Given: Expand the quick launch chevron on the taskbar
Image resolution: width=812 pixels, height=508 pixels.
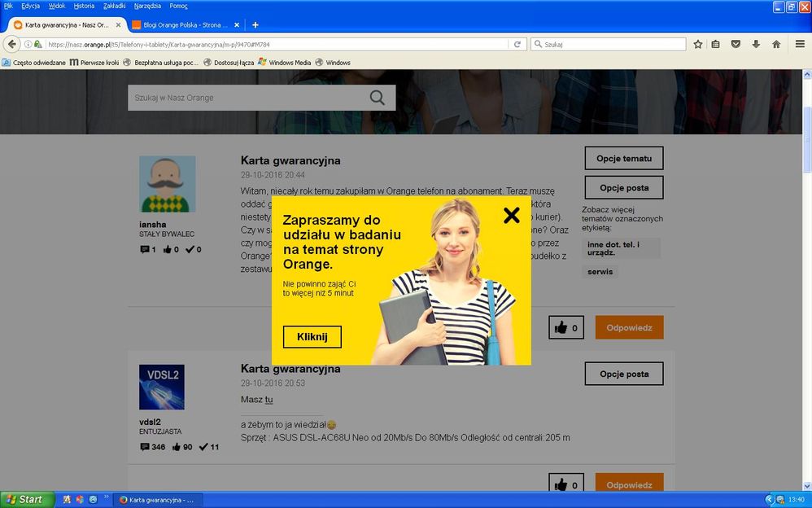Looking at the screenshot, I should click(x=106, y=497).
